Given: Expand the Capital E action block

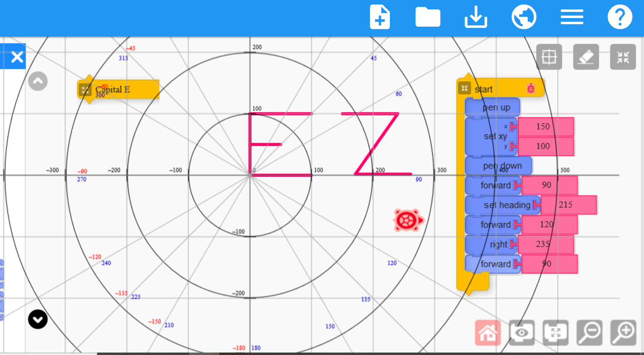Looking at the screenshot, I should tap(85, 89).
